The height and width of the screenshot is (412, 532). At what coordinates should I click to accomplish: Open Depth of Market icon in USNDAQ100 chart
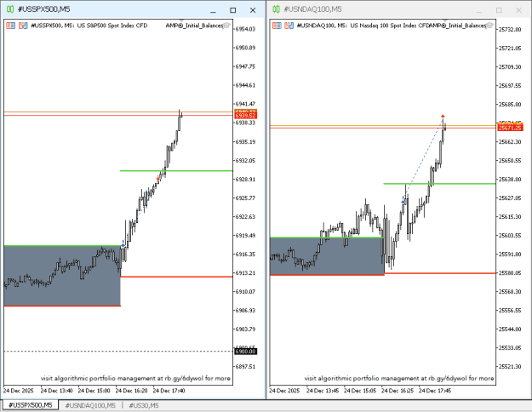(289, 26)
